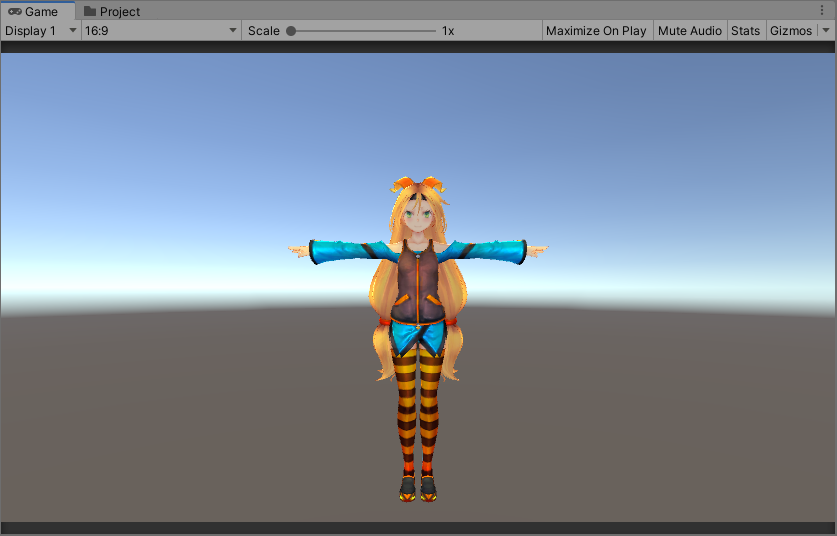This screenshot has width=837, height=536.
Task: Toggle the Stats overlay
Action: tap(745, 31)
